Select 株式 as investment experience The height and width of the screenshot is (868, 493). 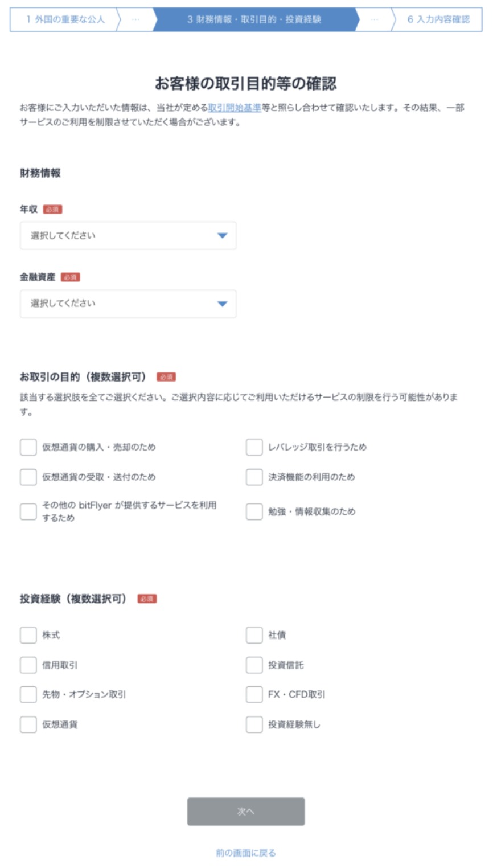click(x=27, y=635)
